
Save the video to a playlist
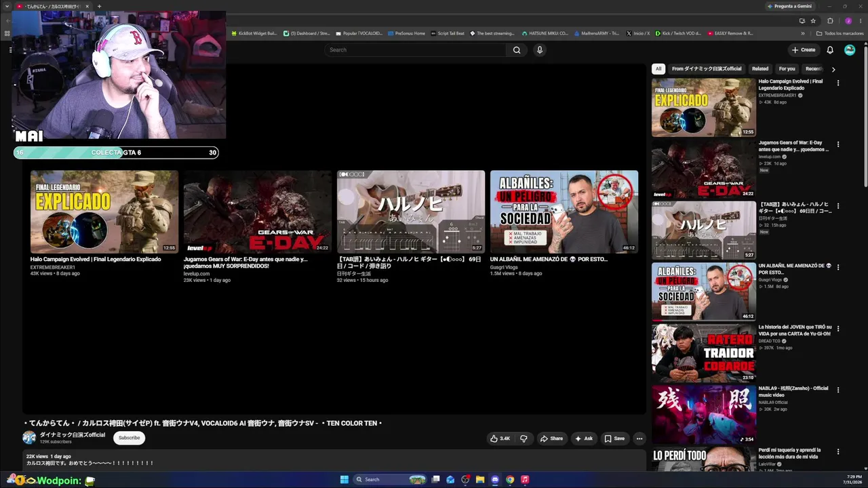click(x=614, y=439)
